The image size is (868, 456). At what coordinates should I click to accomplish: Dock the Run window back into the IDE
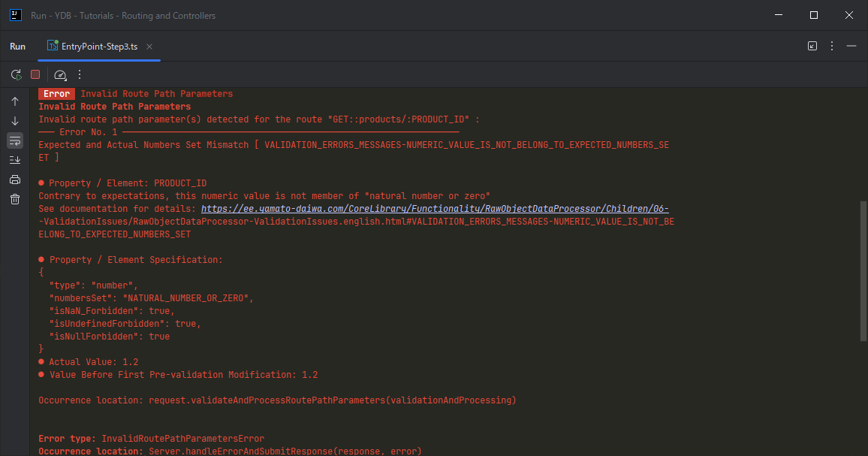coord(812,46)
